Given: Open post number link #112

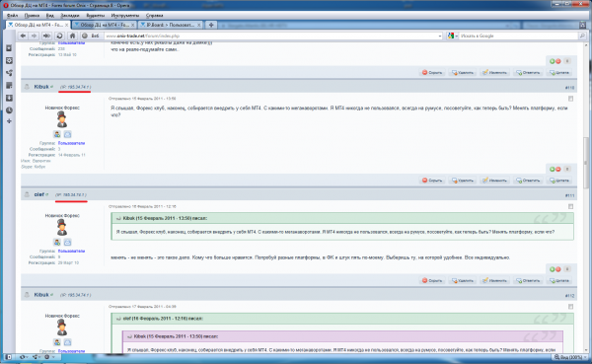Looking at the screenshot, I should 569,296.
